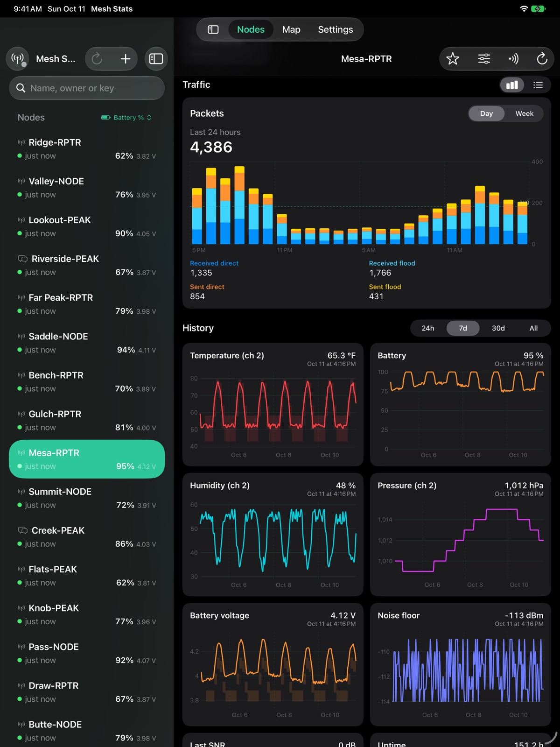Select Day packet range

[x=486, y=113]
